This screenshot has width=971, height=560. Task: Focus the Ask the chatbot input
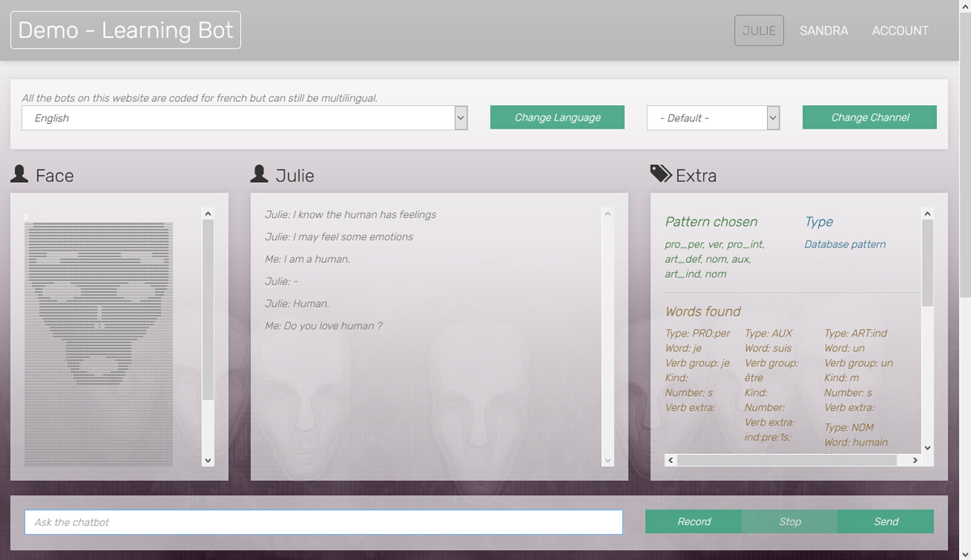point(324,523)
